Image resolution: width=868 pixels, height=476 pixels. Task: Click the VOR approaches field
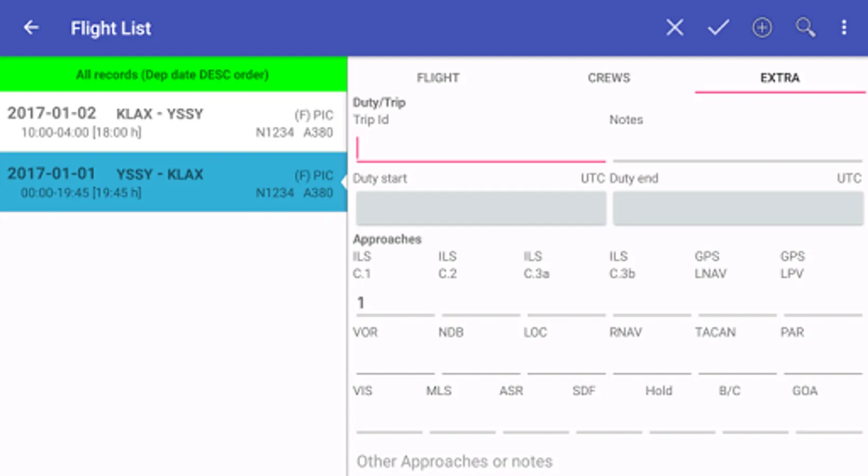coord(395,362)
